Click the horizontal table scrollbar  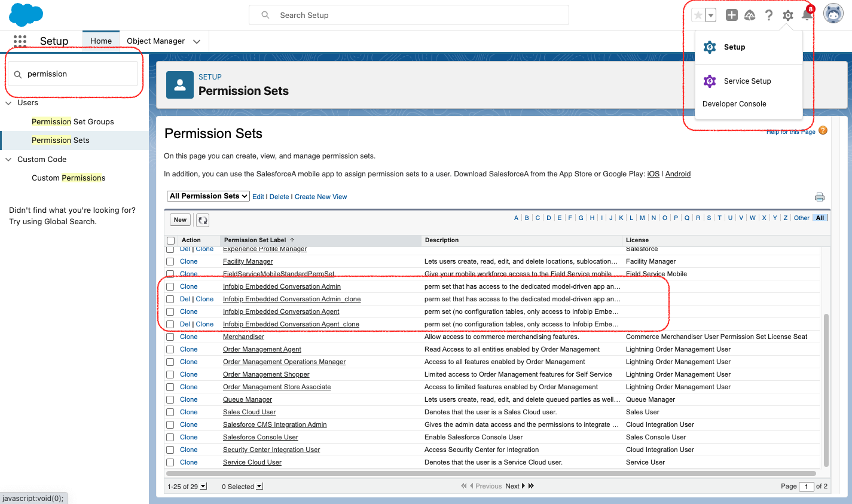pyautogui.click(x=491, y=473)
